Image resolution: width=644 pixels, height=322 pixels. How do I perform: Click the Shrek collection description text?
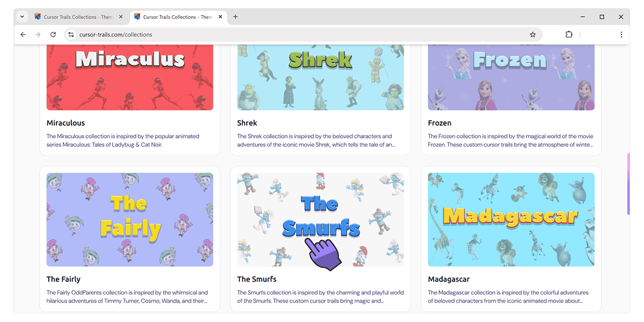317,141
